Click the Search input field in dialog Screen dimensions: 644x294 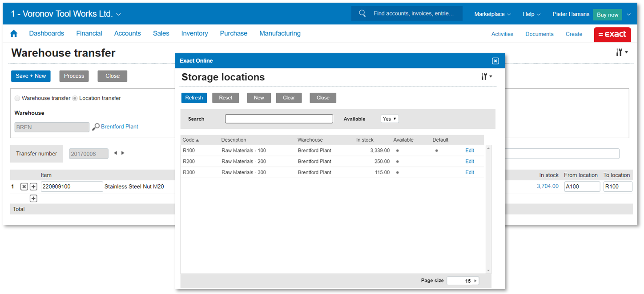(x=279, y=119)
